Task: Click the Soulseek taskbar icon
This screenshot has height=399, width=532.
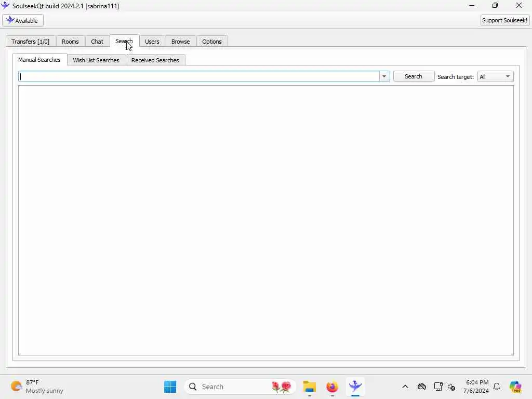Action: 355,387
